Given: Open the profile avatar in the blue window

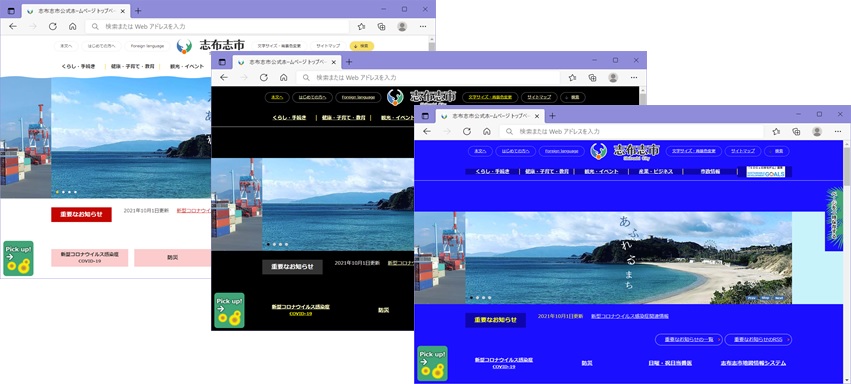Looking at the screenshot, I should [x=817, y=132].
